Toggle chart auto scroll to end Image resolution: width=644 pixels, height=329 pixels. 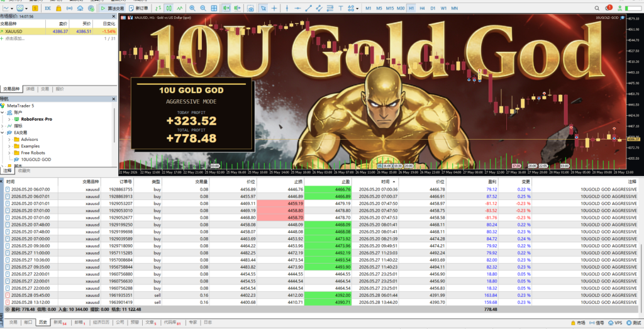click(x=226, y=8)
